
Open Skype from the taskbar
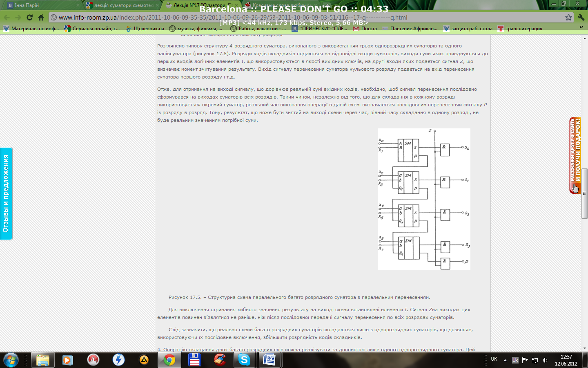(x=244, y=360)
